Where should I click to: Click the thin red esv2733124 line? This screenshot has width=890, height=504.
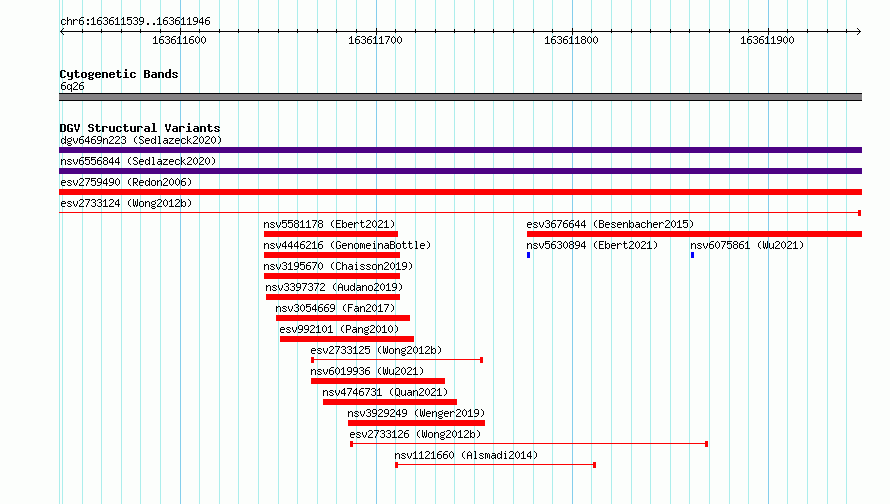point(460,213)
